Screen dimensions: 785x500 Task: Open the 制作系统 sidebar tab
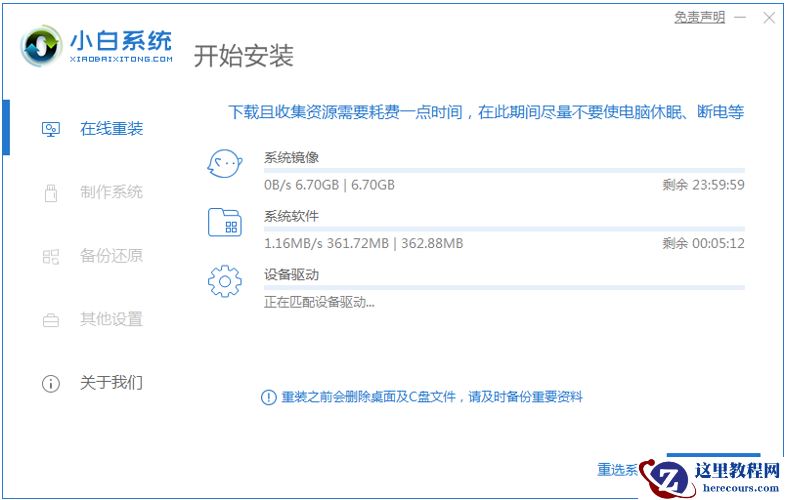(x=111, y=192)
